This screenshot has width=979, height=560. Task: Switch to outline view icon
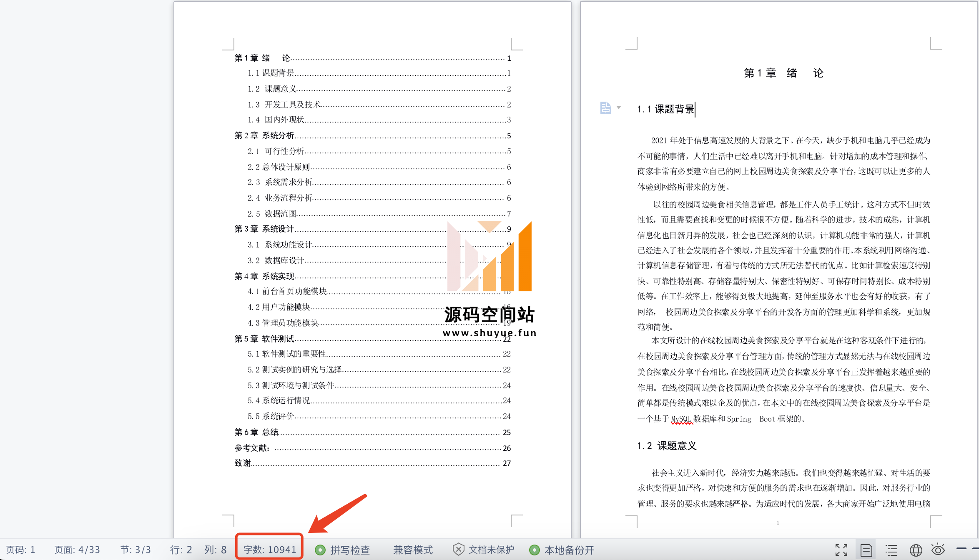click(x=891, y=550)
